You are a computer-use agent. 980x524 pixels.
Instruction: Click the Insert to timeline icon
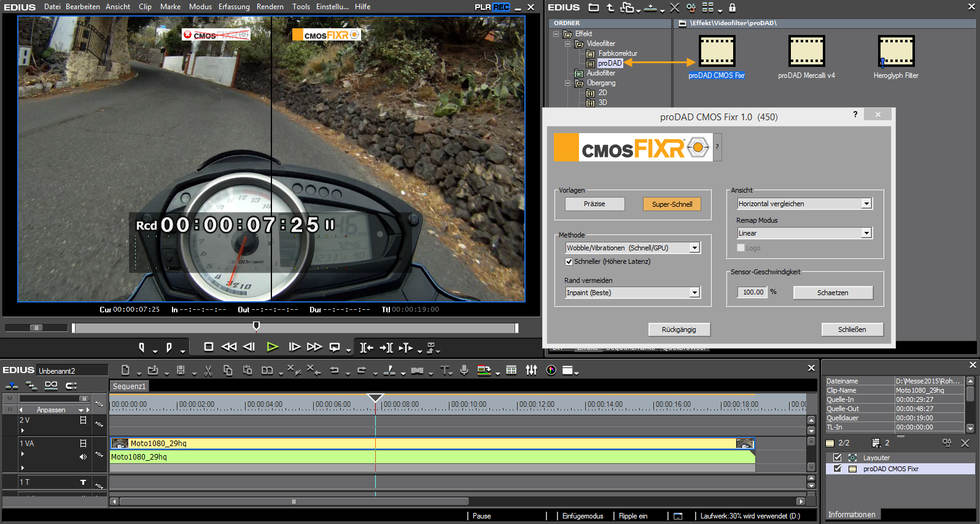pos(366,348)
